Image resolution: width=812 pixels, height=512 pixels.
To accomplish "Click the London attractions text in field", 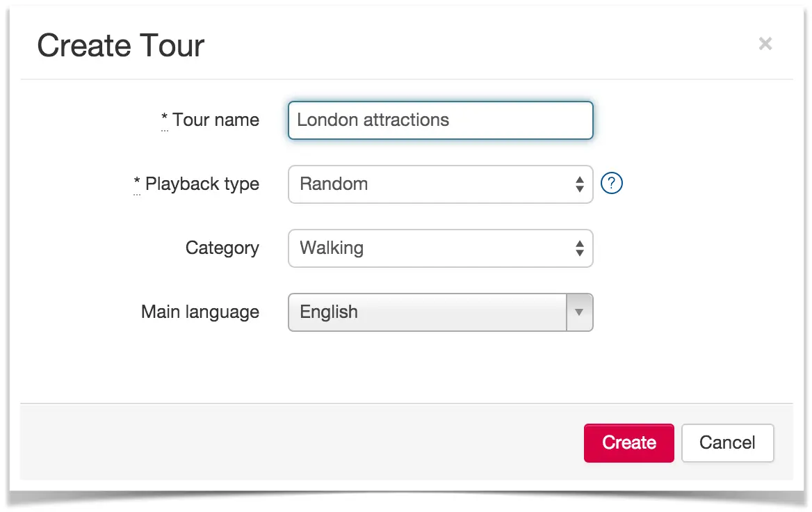I will click(373, 120).
